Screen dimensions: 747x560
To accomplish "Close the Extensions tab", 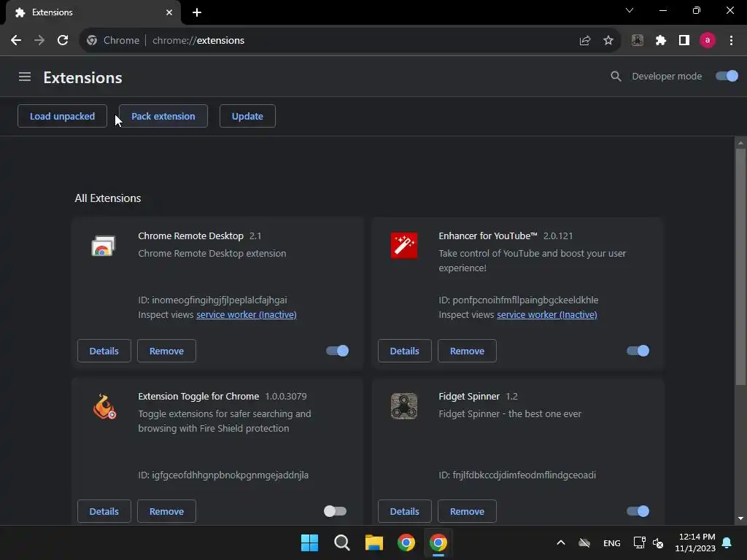I will 169,12.
